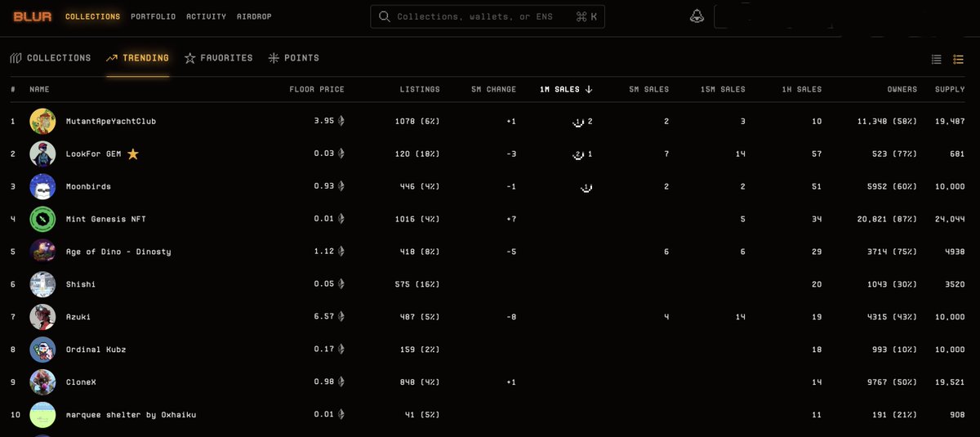Click the wallet account box at top right
980x437 pixels.
777,16
